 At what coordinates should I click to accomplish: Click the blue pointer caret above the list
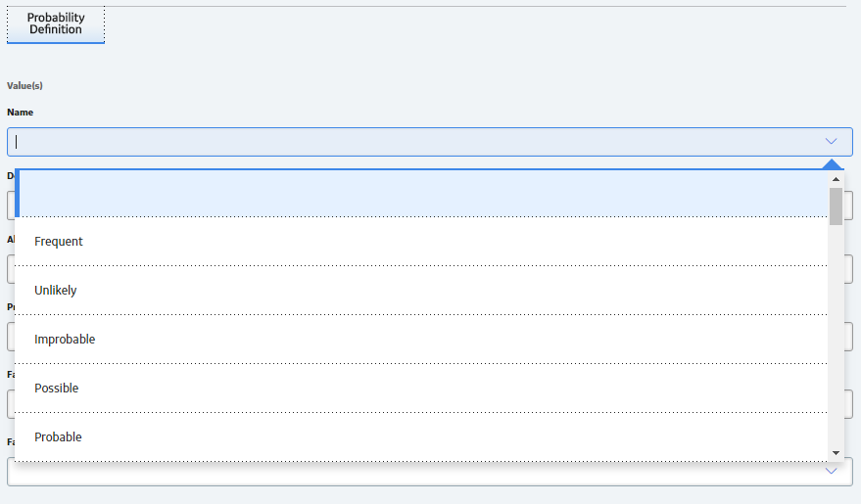(832, 164)
